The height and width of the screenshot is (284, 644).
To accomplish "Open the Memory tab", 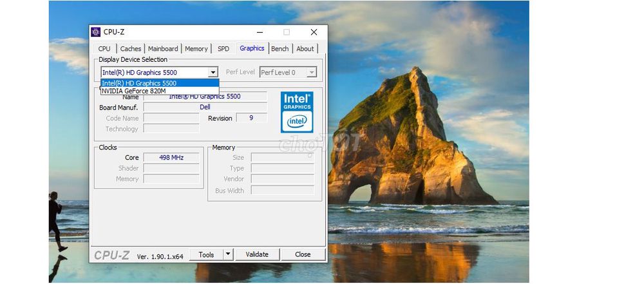I will (196, 48).
